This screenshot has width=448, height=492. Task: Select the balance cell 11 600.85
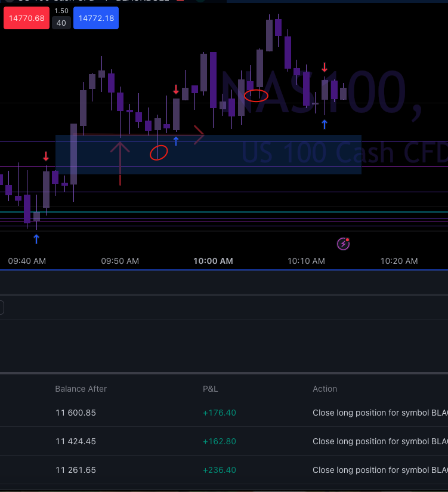tap(76, 413)
